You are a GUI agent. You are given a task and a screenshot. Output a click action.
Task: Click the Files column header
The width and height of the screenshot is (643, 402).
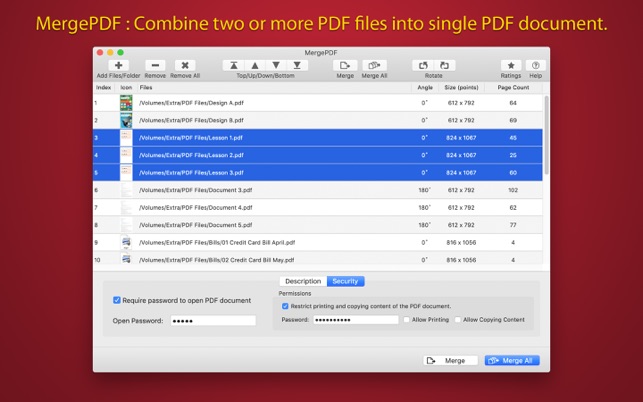point(274,87)
